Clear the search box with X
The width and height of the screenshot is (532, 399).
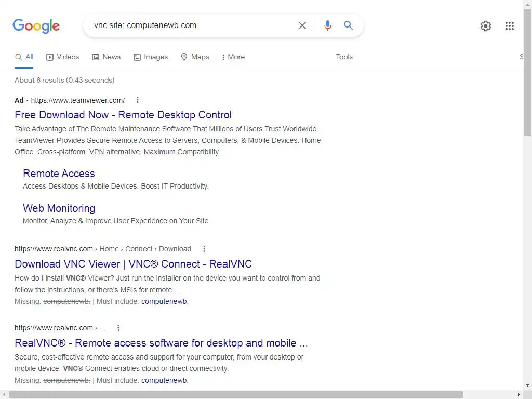[x=302, y=25]
